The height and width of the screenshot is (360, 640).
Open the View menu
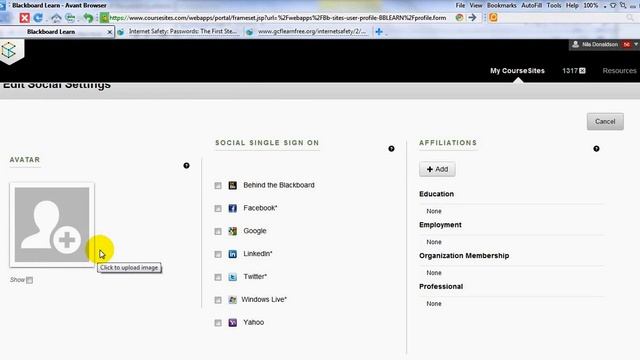[476, 5]
